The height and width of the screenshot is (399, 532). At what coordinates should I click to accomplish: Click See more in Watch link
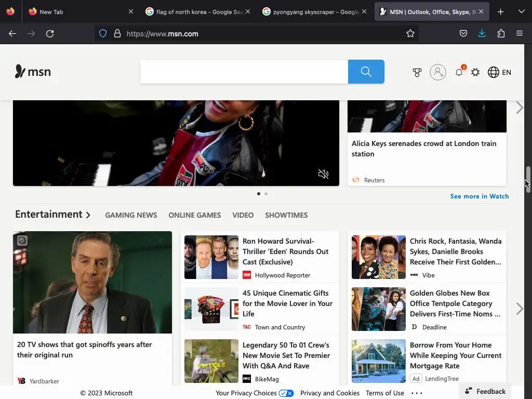tap(480, 196)
